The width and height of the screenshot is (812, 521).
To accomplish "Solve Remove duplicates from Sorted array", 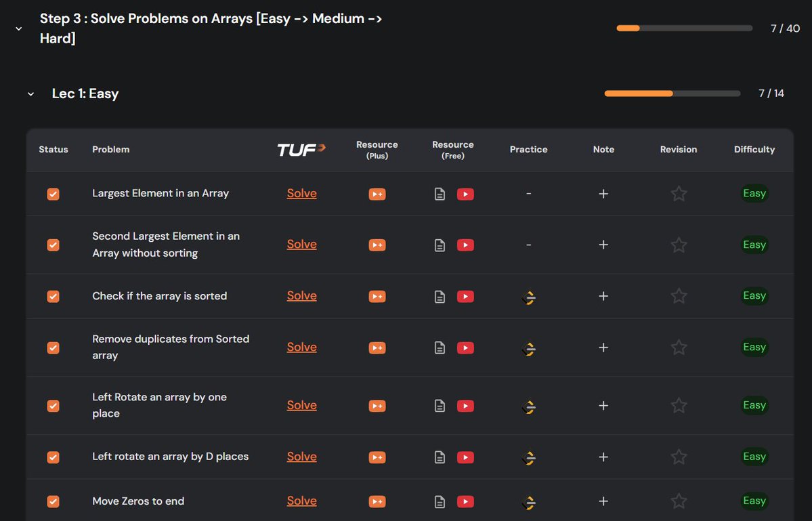I will point(302,347).
